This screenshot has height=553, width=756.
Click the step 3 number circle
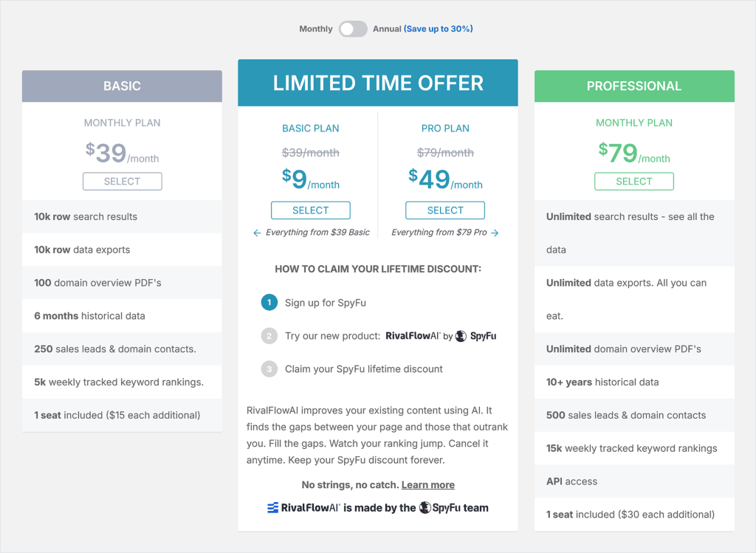[269, 369]
